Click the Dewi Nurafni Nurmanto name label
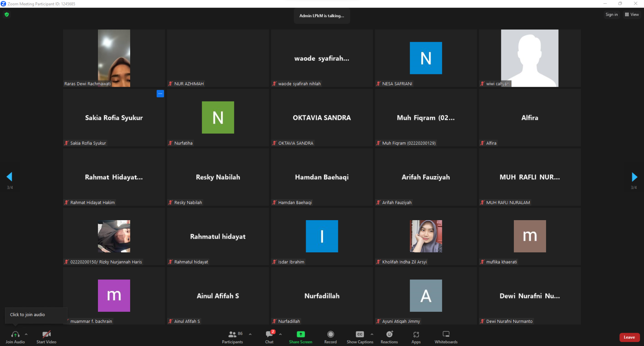 [509, 321]
